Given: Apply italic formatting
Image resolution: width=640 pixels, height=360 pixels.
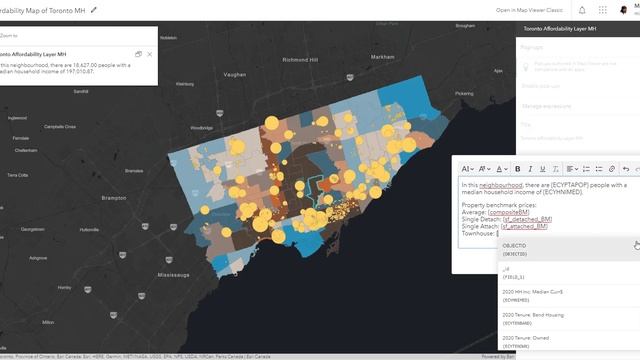Looking at the screenshot, I should tap(530, 169).
